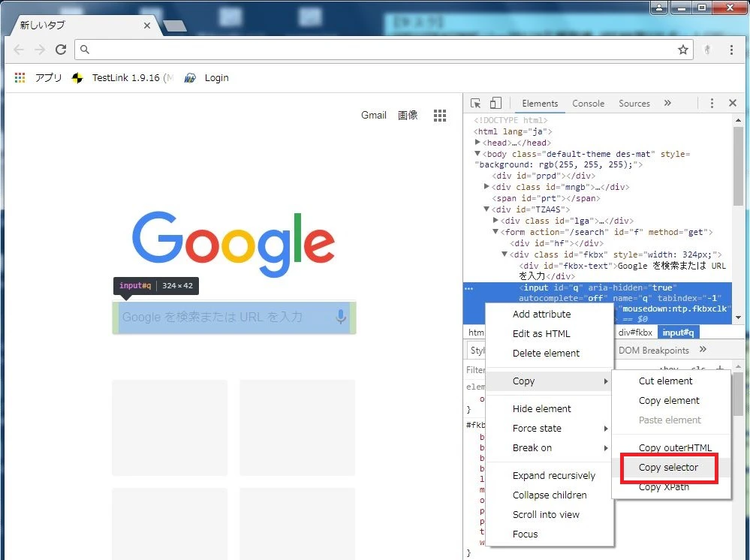Collapse the body element node

coord(477,153)
